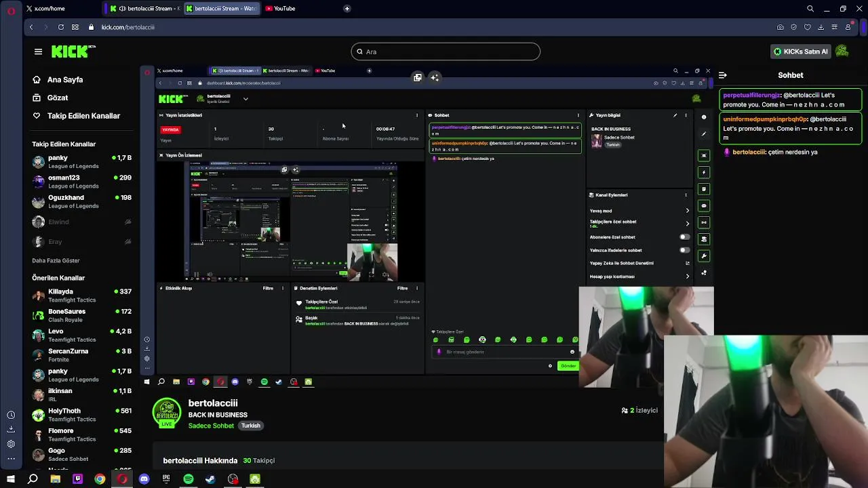868x488 pixels.
Task: Open the offline Elwind channel
Action: (x=81, y=222)
